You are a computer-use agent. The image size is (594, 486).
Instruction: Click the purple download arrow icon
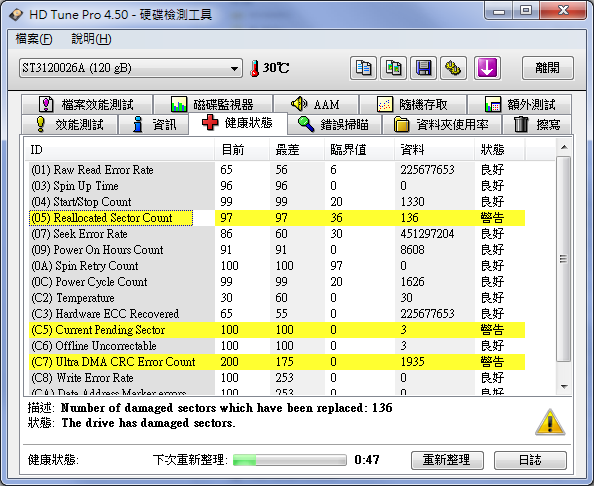click(x=487, y=68)
